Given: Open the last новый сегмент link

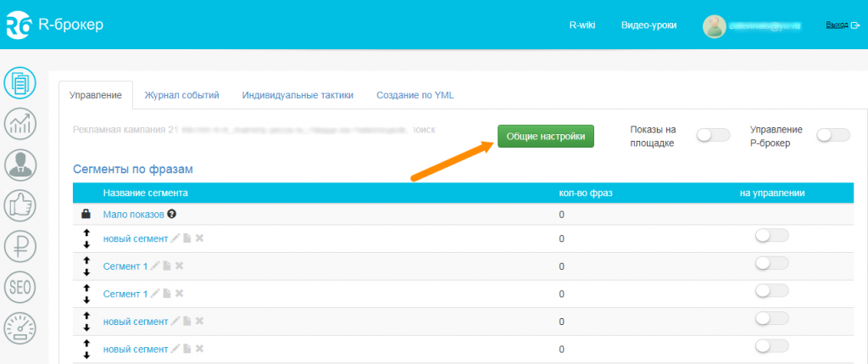Looking at the screenshot, I should click(x=136, y=350).
